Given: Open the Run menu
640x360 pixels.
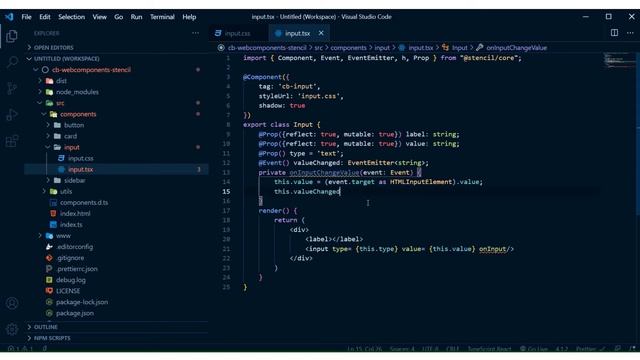Looking at the screenshot, I should point(136,17).
